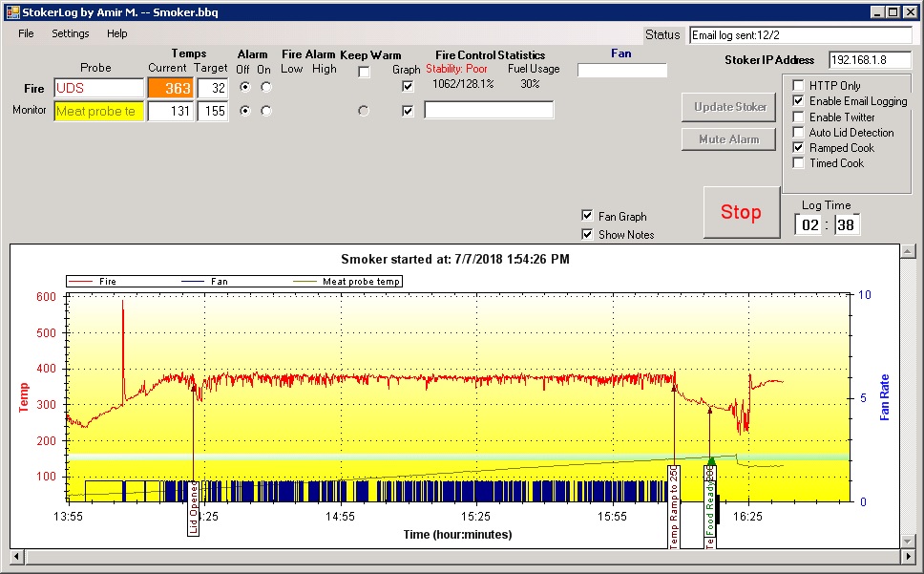
Task: Click the vertical scrollbar down arrow
Action: coord(908,541)
